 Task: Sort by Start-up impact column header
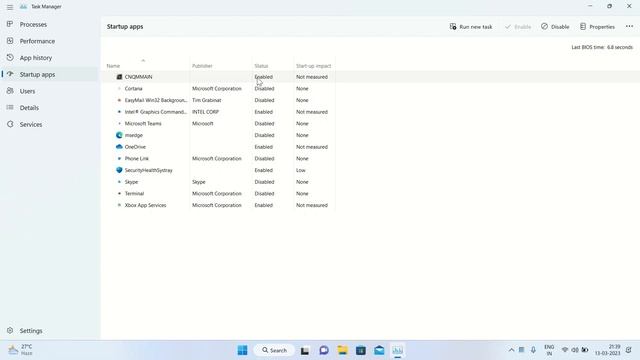313,66
